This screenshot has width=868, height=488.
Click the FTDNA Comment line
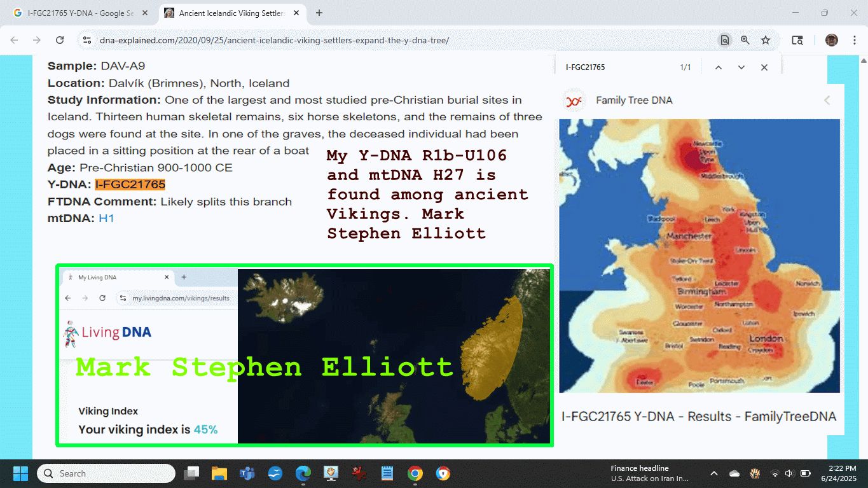[x=170, y=202]
